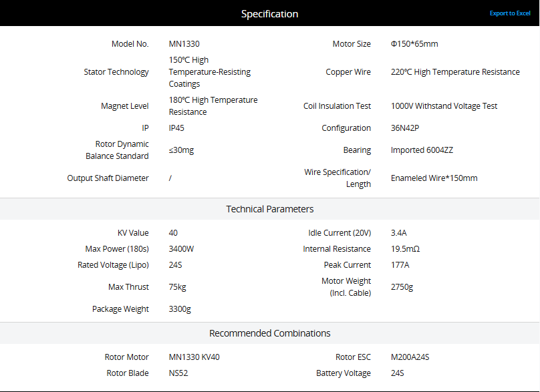Select the Rotor Dynamic Balance Standard label
Image resolution: width=540 pixels, height=392 pixels.
tap(117, 150)
